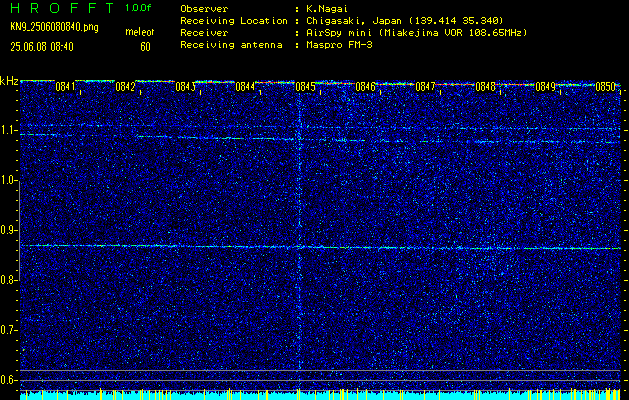Click time marker 0841
629x400 pixels.
[65, 87]
